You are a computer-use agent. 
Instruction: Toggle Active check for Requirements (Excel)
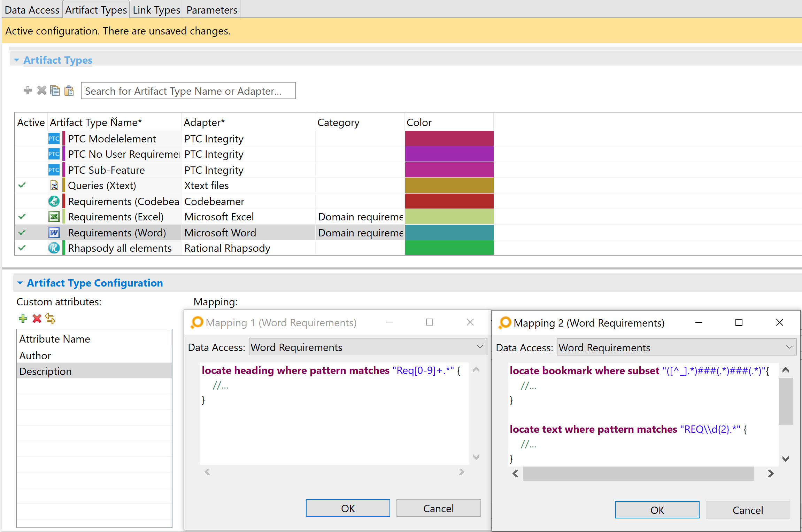[x=22, y=217]
